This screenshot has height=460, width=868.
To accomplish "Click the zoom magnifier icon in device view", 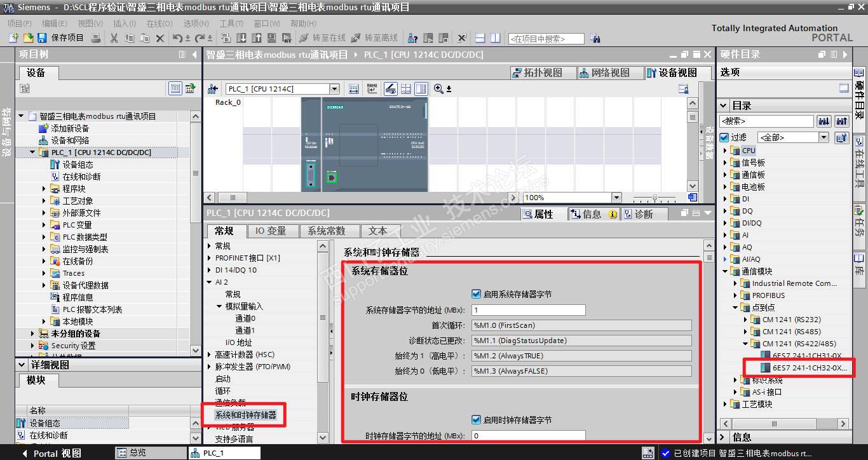I will tap(438, 89).
